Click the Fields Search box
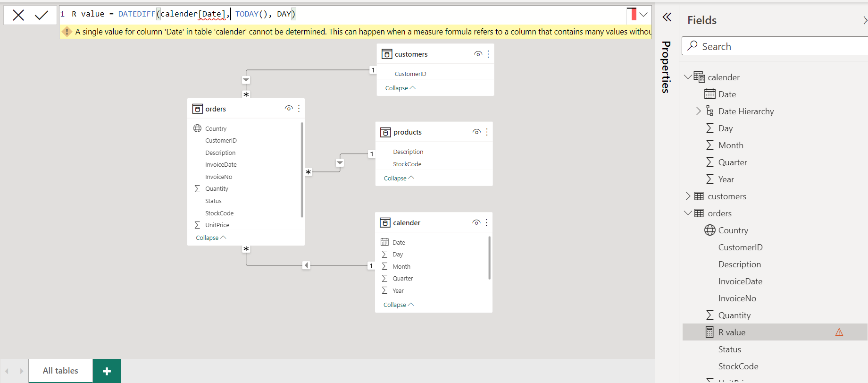 [775, 46]
